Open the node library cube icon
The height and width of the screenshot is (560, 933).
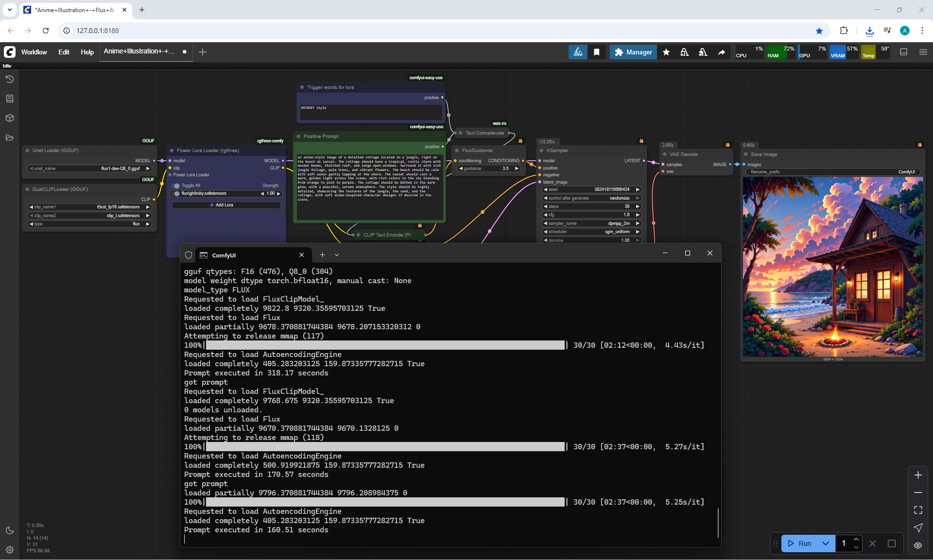10,118
